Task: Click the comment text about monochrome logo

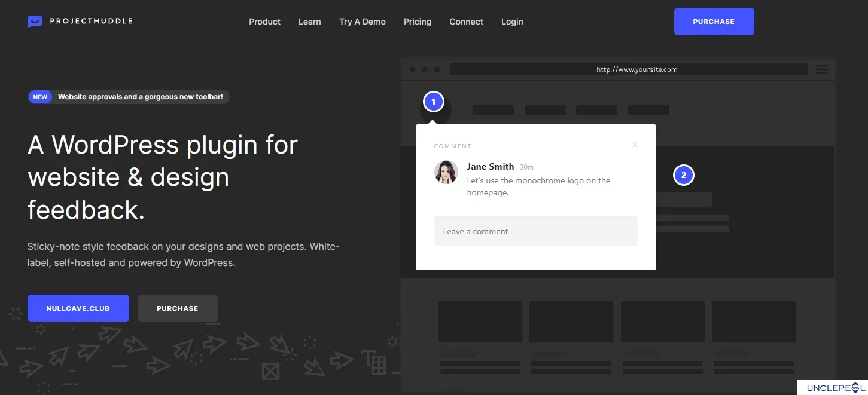Action: click(538, 186)
